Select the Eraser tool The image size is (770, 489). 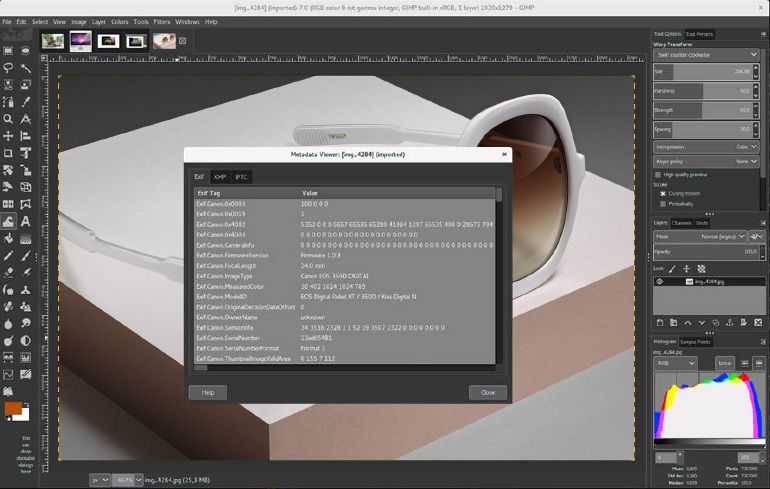coord(8,272)
